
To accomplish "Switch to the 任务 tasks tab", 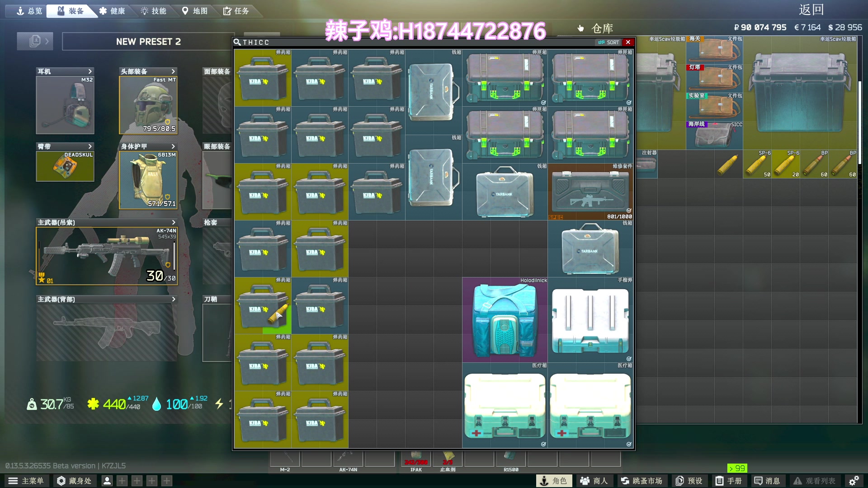I will click(236, 11).
